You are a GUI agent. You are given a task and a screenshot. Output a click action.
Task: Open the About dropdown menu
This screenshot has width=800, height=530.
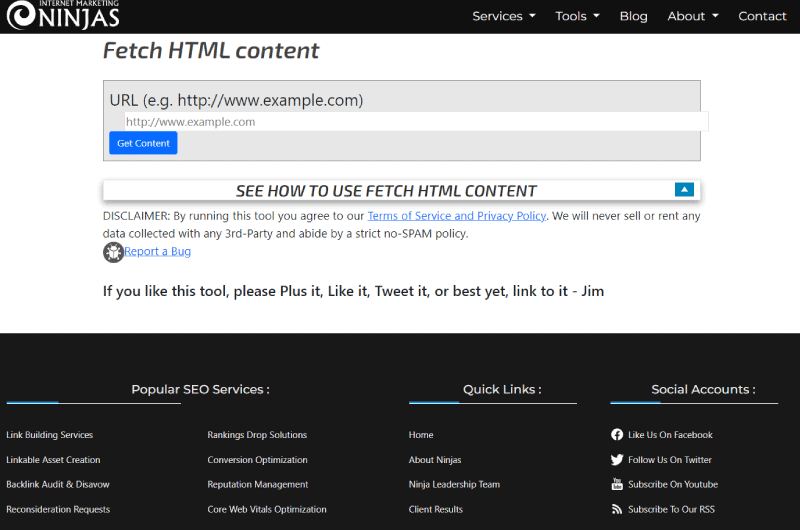[693, 16]
